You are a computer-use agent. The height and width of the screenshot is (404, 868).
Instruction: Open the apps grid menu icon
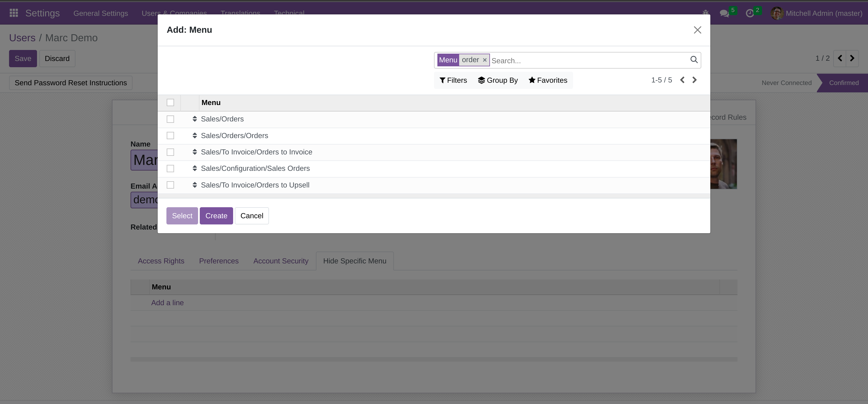[x=14, y=13]
